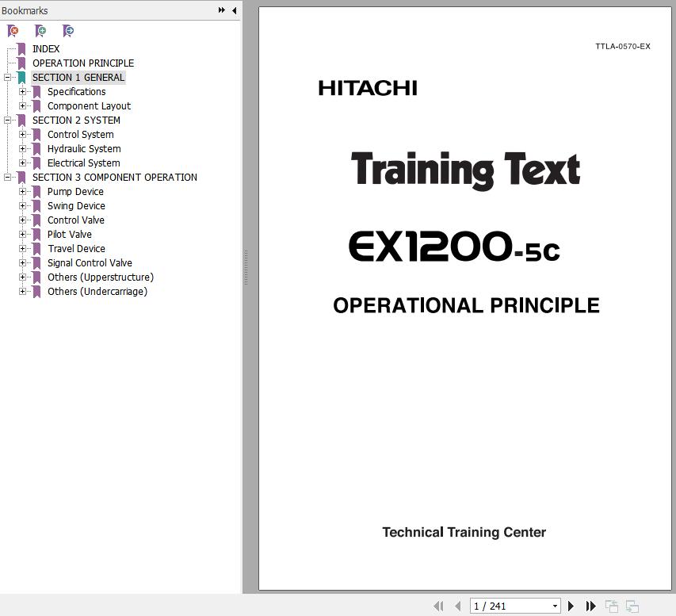The height and width of the screenshot is (616, 676).
Task: Expand the Signal Control Valve bookmark
Action: (x=22, y=262)
